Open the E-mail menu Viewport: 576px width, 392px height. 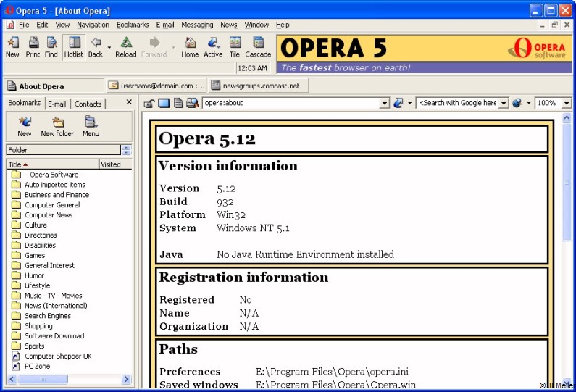[x=165, y=25]
